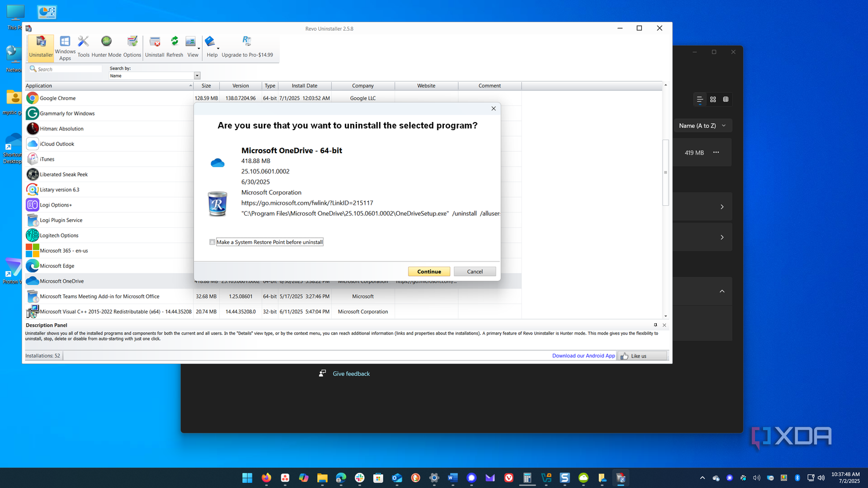Sort by the Size column header

point(206,86)
